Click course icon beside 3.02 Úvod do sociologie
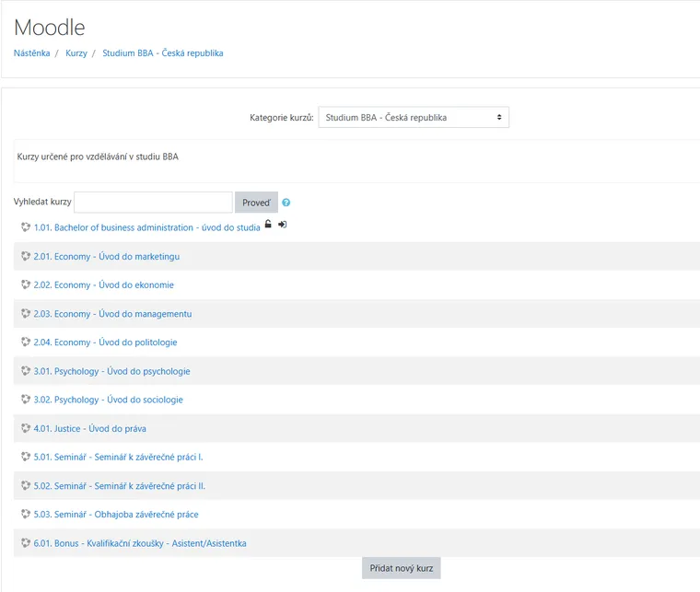This screenshot has height=592, width=700. coord(26,400)
